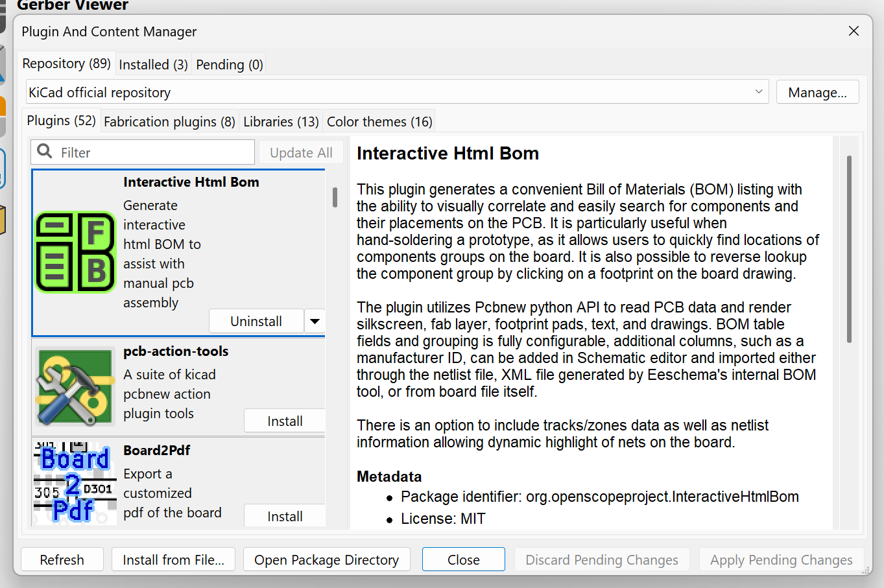Show the Color themes (16) tab
The height and width of the screenshot is (588, 884).
379,122
